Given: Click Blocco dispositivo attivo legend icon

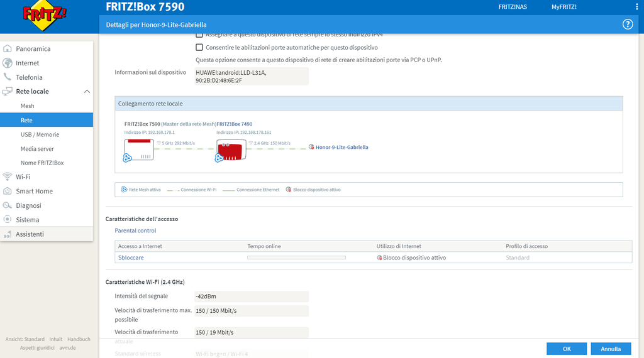Looking at the screenshot, I should click(288, 190).
